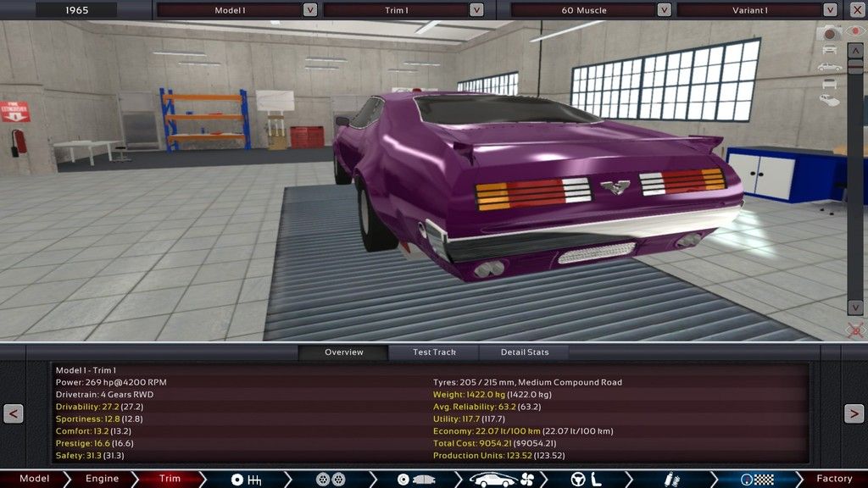The image size is (868, 488).
Task: Click the center badge emblem on the car
Action: tap(615, 186)
